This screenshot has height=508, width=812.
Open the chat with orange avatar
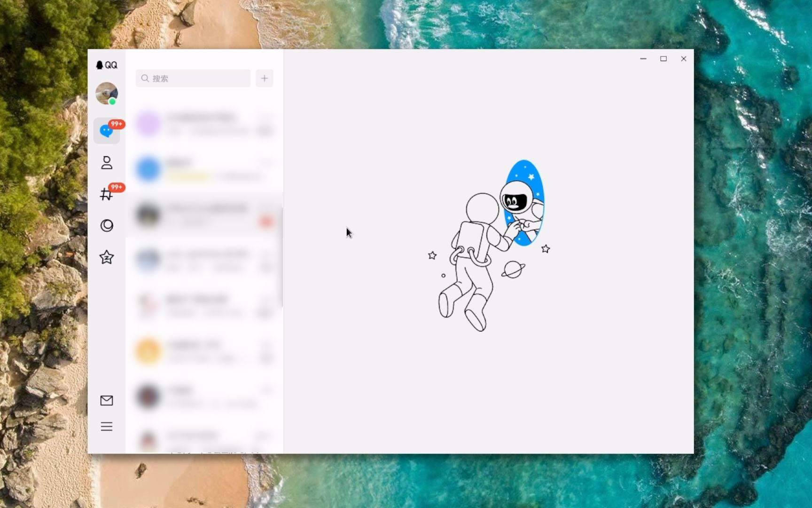204,351
